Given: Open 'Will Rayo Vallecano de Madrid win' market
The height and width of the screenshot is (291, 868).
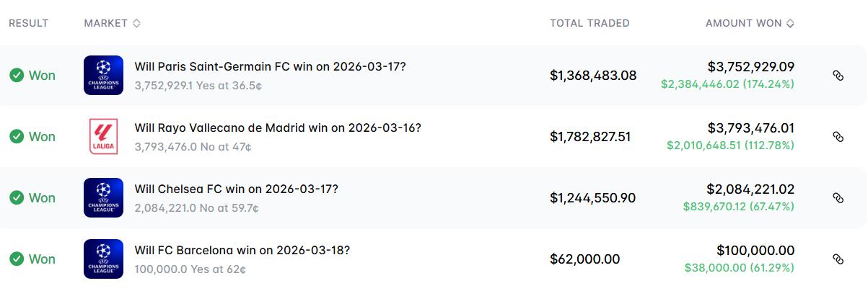Looking at the screenshot, I should 278,127.
